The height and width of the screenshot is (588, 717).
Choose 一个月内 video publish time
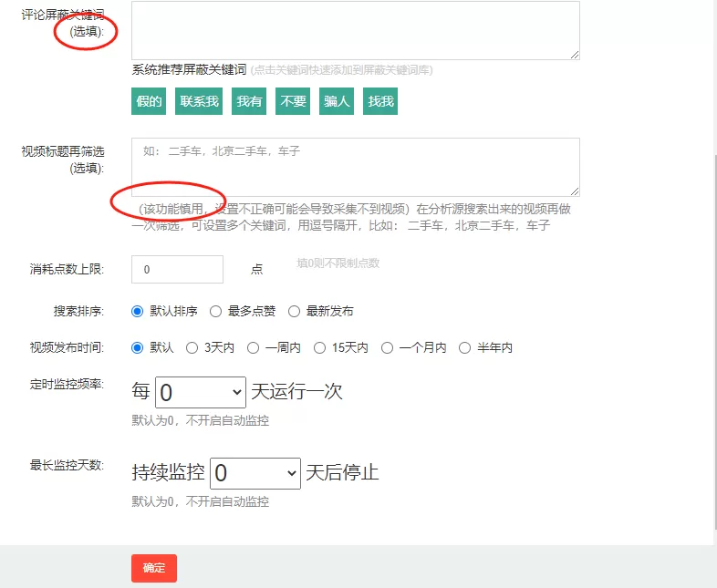pyautogui.click(x=388, y=347)
